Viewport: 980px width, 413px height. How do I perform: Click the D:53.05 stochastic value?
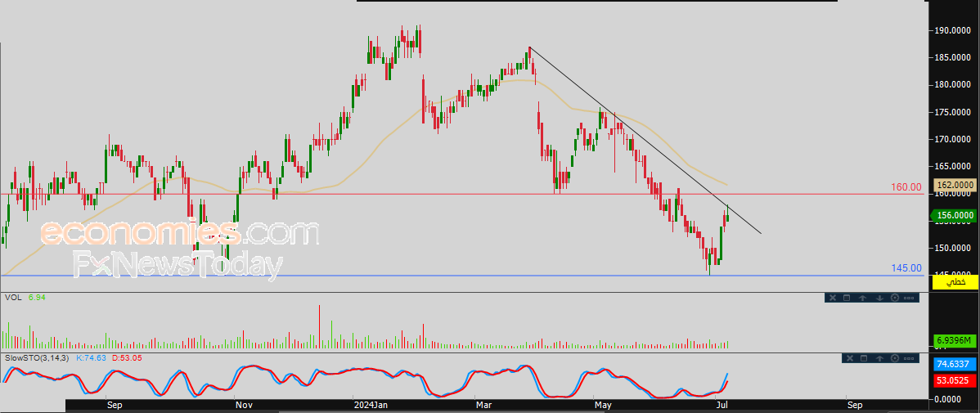[x=126, y=358]
